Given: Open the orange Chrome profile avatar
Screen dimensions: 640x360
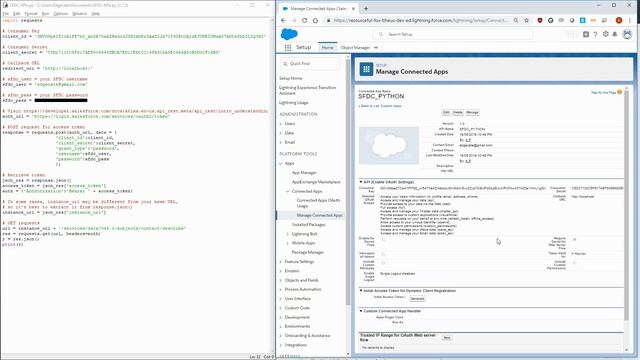Looking at the screenshot, I should [619, 20].
